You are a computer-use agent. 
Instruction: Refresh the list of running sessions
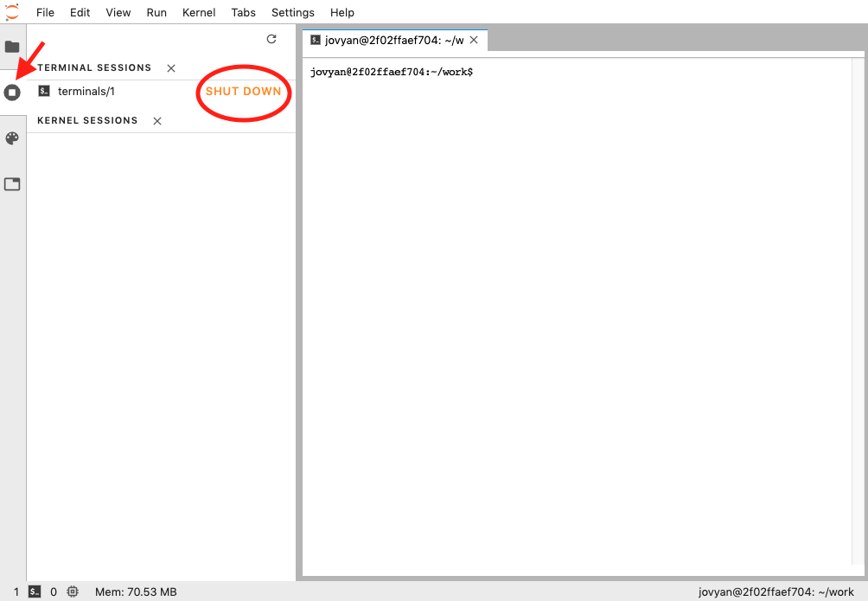point(271,39)
